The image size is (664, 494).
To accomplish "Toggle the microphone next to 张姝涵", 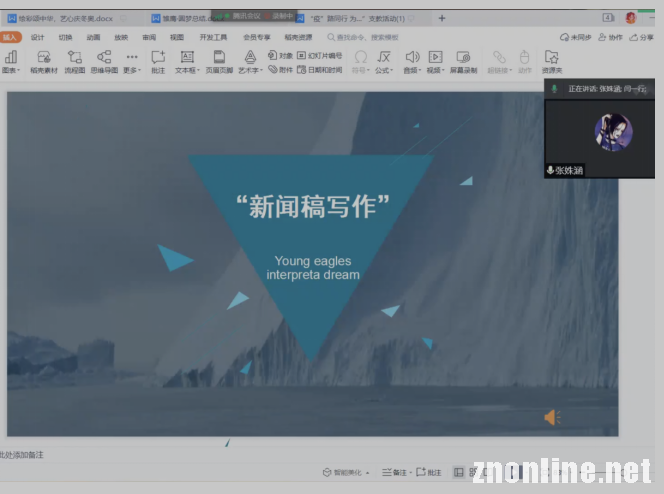I will click(550, 171).
